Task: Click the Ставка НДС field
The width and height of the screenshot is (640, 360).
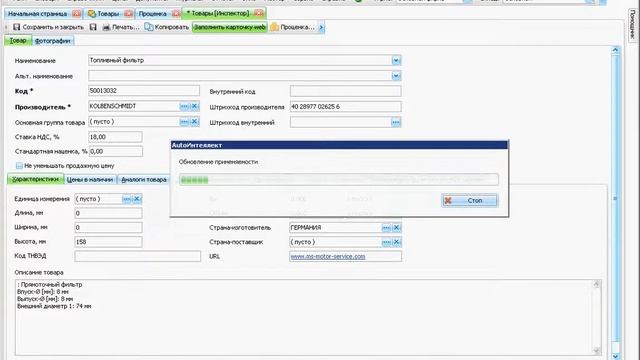Action: [116, 137]
